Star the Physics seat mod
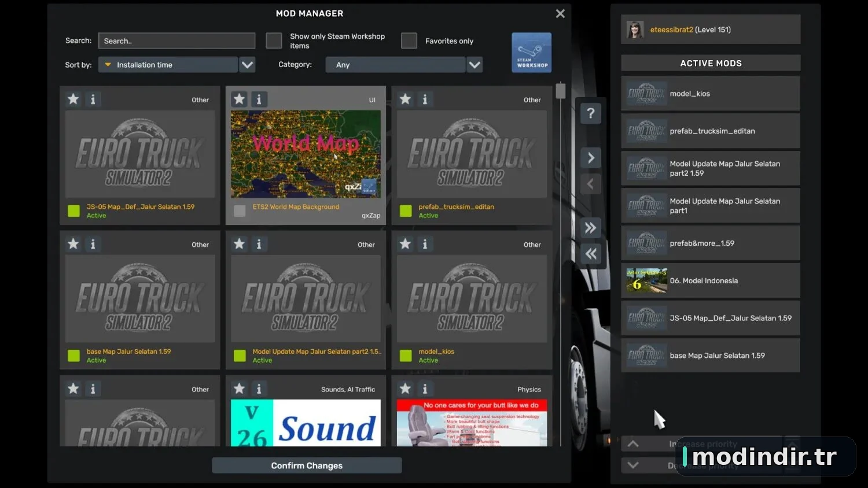Screen dimensions: 868x488 click(406, 389)
